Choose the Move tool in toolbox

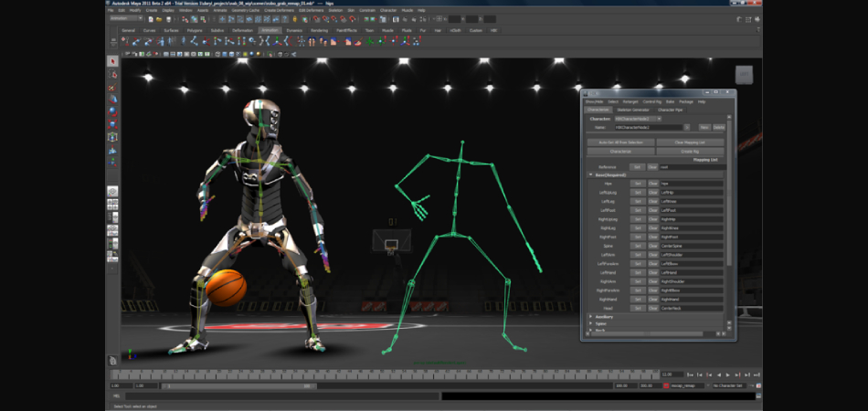tap(113, 99)
